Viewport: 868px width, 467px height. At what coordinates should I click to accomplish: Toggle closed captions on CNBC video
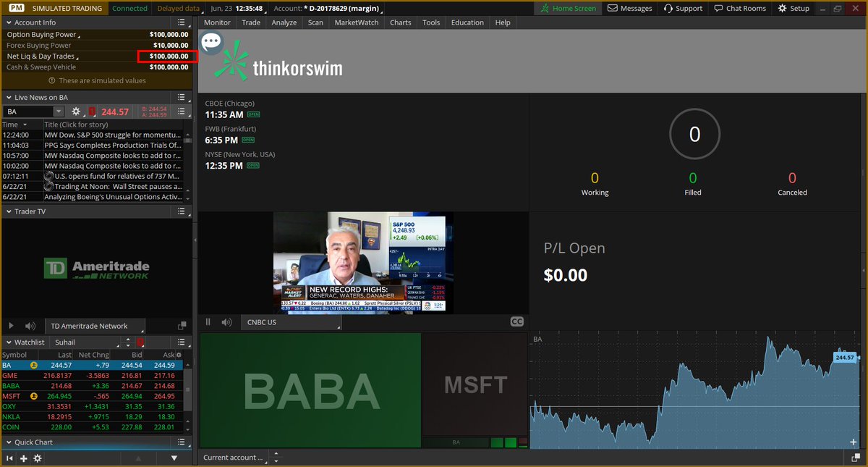tap(516, 322)
